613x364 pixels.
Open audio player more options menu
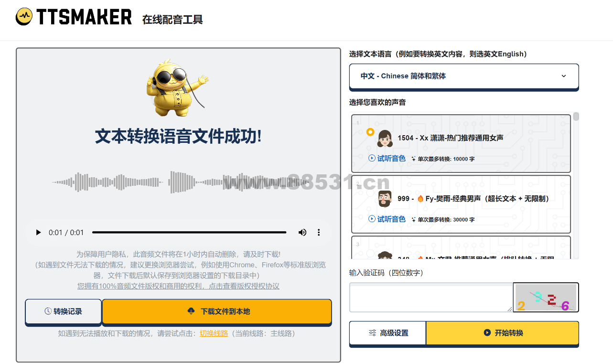click(x=319, y=233)
